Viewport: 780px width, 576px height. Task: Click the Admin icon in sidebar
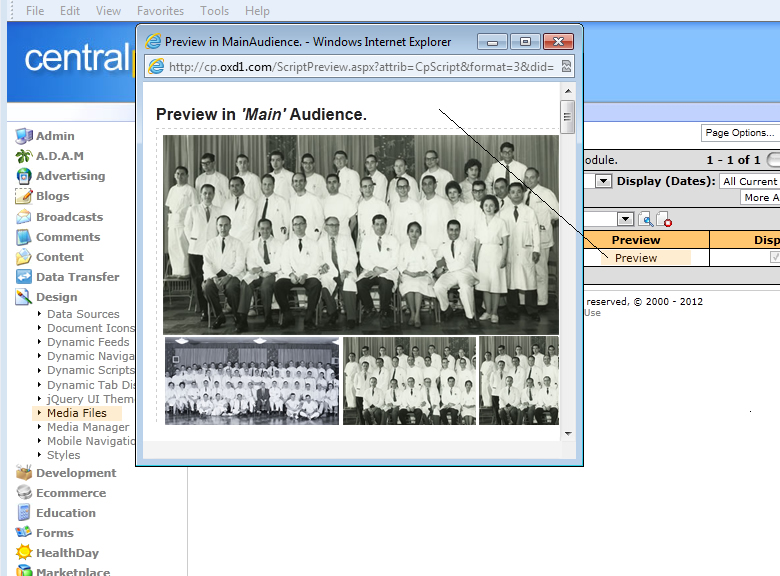click(x=24, y=136)
